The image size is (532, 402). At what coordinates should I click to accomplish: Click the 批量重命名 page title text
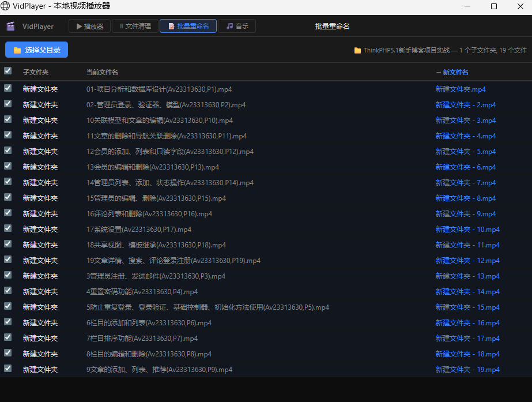click(x=332, y=27)
